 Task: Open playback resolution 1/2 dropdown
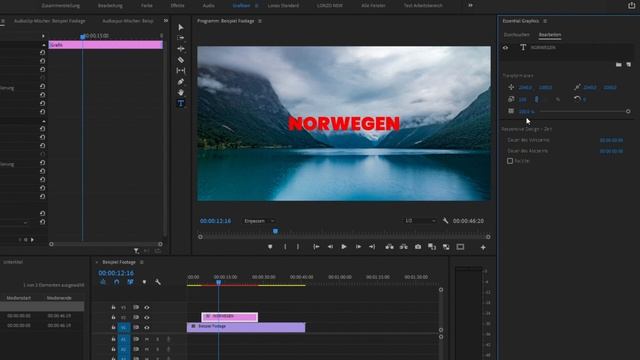[x=420, y=221]
